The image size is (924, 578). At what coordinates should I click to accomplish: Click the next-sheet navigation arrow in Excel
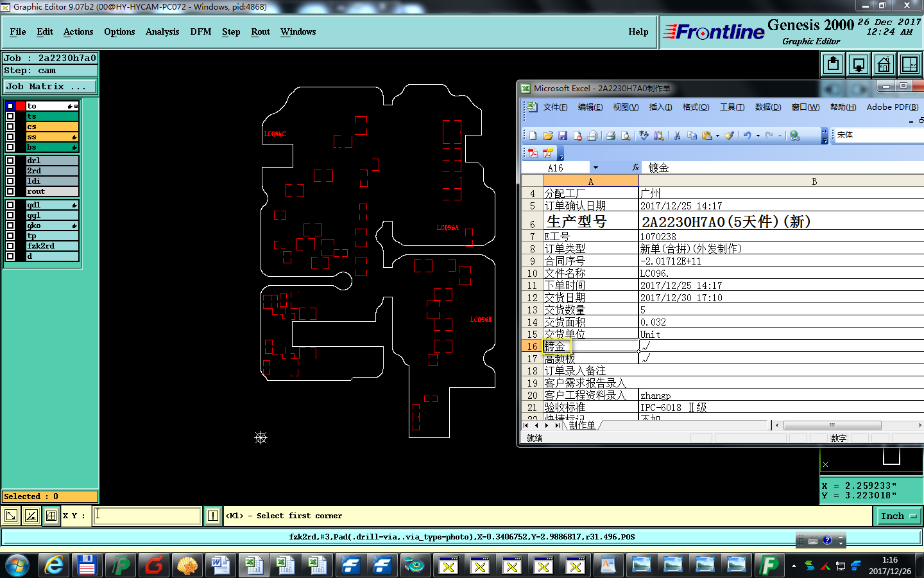547,425
